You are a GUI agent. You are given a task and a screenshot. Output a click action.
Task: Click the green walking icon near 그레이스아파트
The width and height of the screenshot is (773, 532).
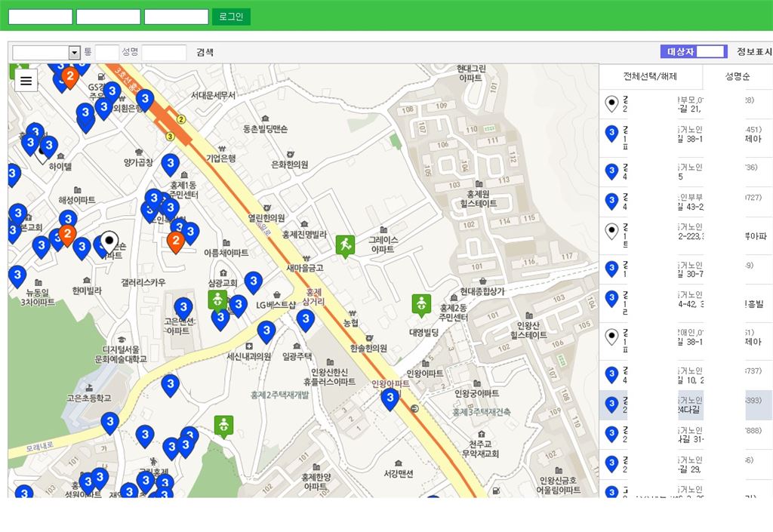(345, 244)
